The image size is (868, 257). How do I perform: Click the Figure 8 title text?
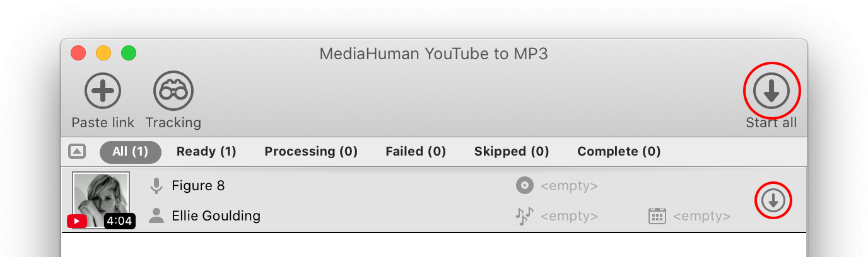coord(198,186)
